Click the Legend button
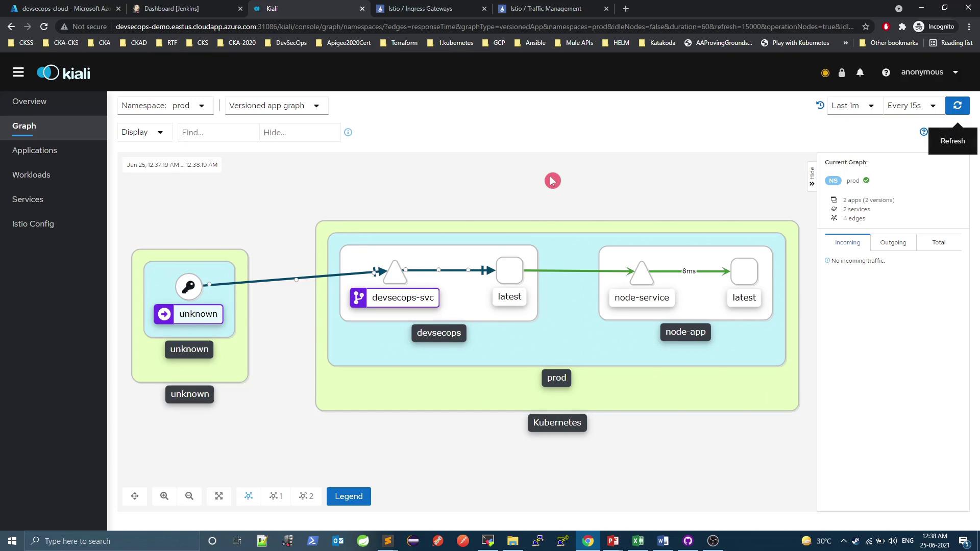The height and width of the screenshot is (551, 980). 349,496
